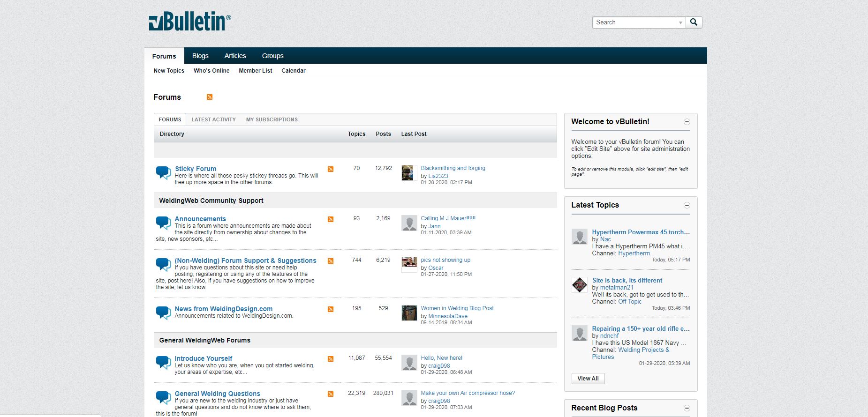Image resolution: width=868 pixels, height=417 pixels.
Task: Click the vBulletin logo
Action: (x=190, y=22)
